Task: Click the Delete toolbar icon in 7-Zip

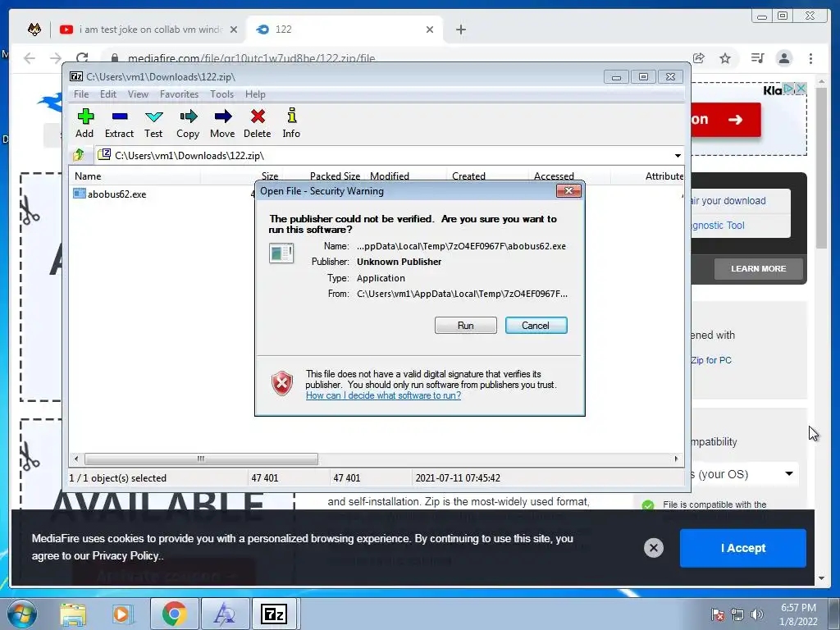Action: click(x=257, y=123)
